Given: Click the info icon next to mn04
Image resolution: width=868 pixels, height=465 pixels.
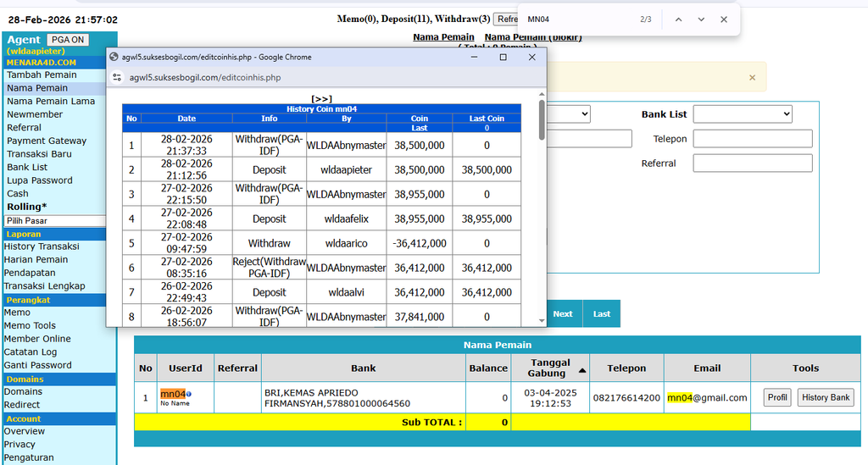Looking at the screenshot, I should click(x=189, y=394).
